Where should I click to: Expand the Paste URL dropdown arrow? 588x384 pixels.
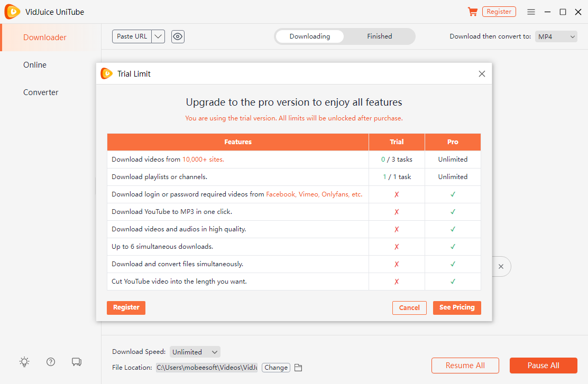tap(158, 36)
